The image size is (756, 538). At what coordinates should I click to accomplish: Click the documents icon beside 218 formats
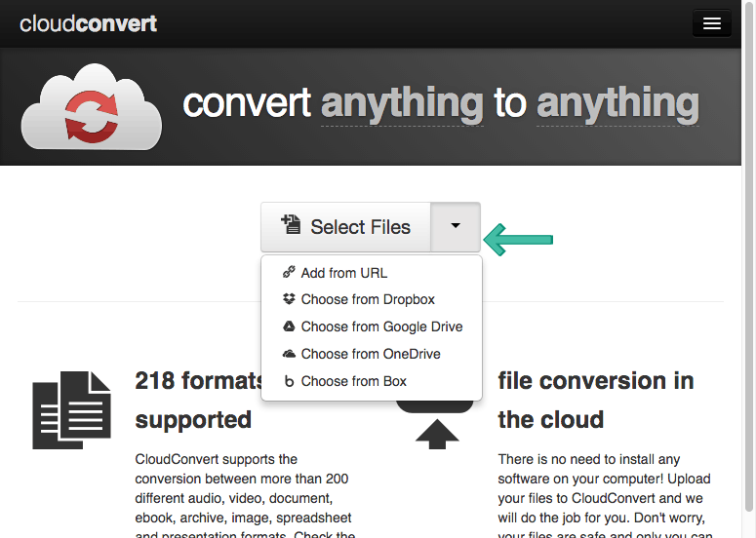pyautogui.click(x=71, y=410)
